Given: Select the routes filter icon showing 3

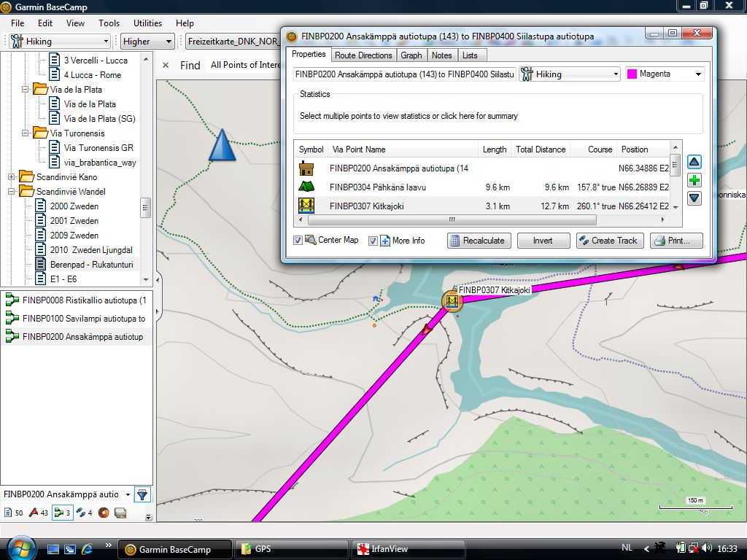Looking at the screenshot, I should (x=63, y=513).
